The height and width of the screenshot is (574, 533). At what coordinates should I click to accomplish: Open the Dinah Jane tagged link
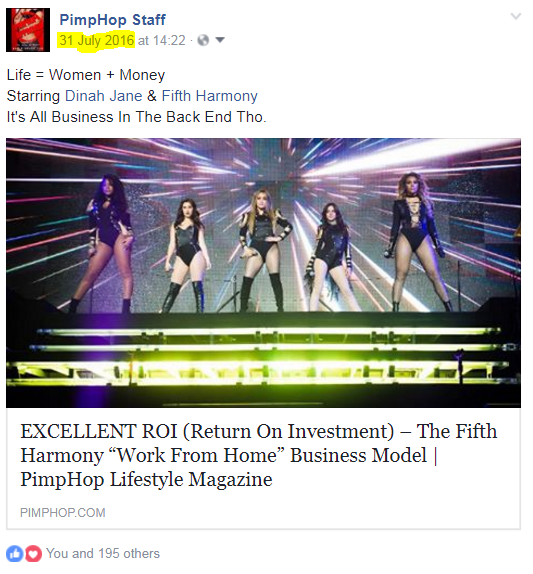pyautogui.click(x=104, y=96)
